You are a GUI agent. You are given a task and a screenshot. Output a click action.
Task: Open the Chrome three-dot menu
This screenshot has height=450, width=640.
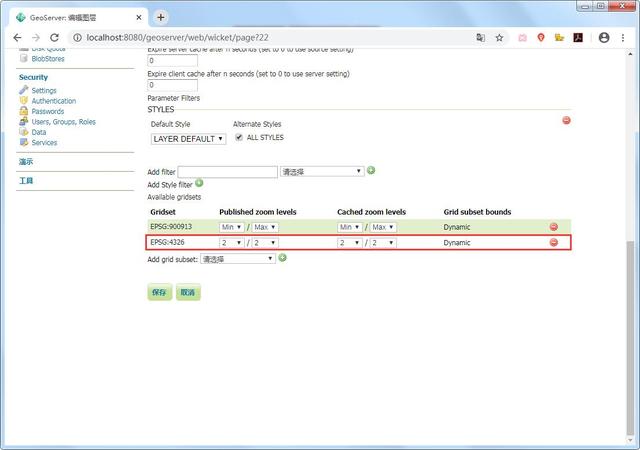point(623,38)
